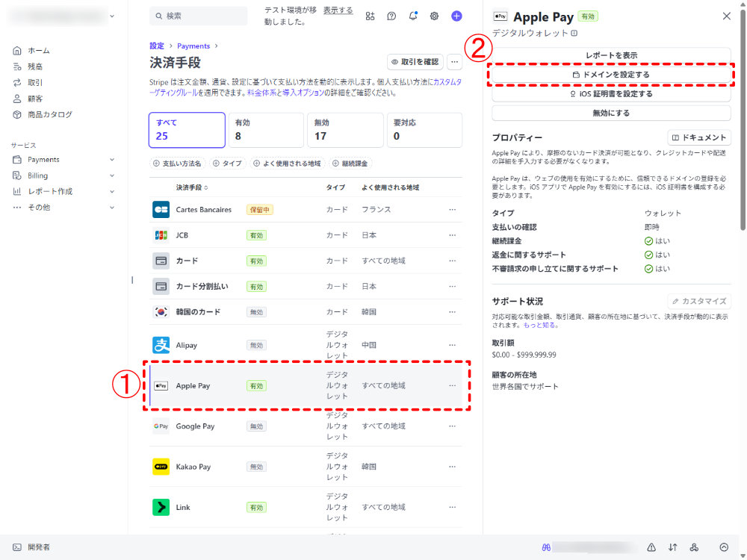Click the ドメインを設定する button
This screenshot has height=560, width=747.
611,75
